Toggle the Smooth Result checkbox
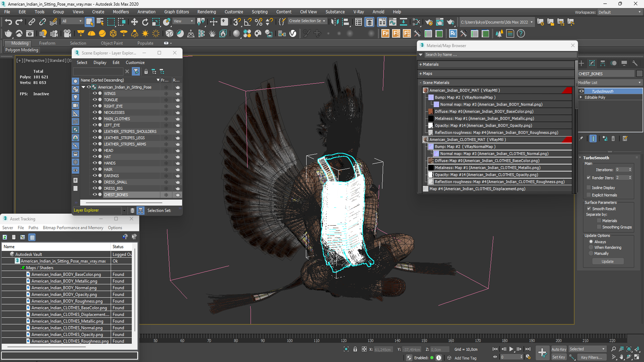This screenshot has width=644, height=362. point(589,208)
